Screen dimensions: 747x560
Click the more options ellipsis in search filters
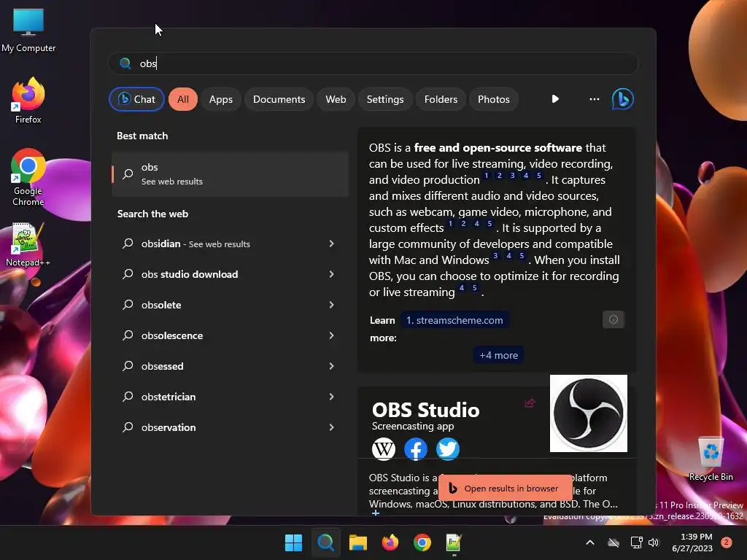594,99
